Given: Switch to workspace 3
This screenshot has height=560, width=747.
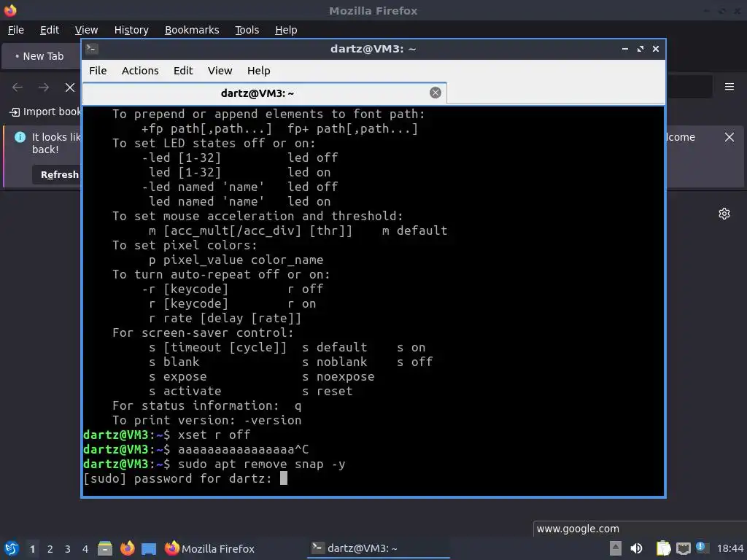Looking at the screenshot, I should pyautogui.click(x=68, y=549).
